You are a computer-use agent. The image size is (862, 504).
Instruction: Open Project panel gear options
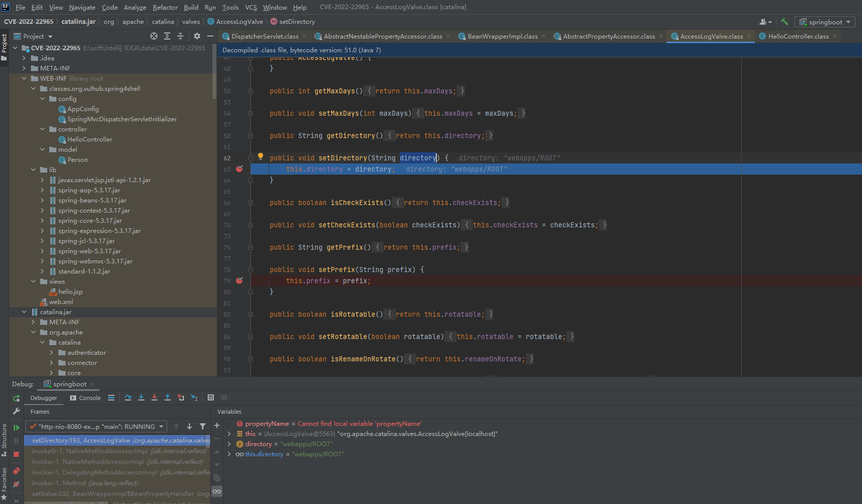click(x=197, y=36)
